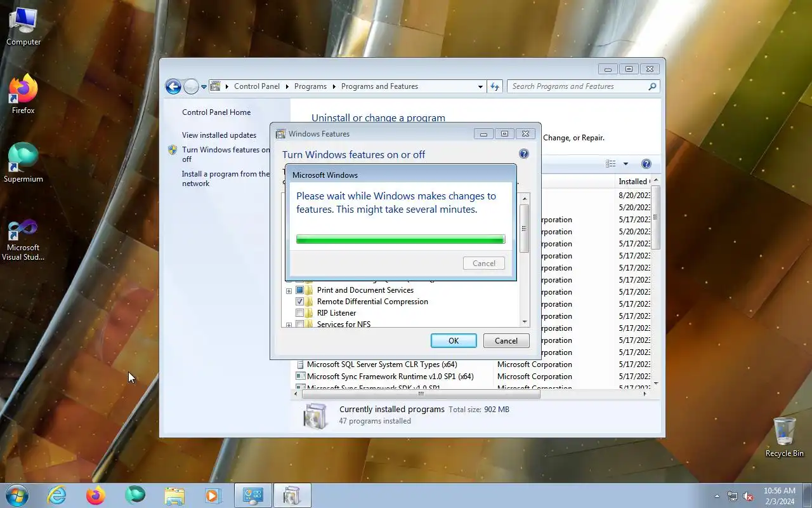Image resolution: width=812 pixels, height=508 pixels.
Task: Open the dropdown arrow after Control Panel breadcrumb
Action: (287, 86)
